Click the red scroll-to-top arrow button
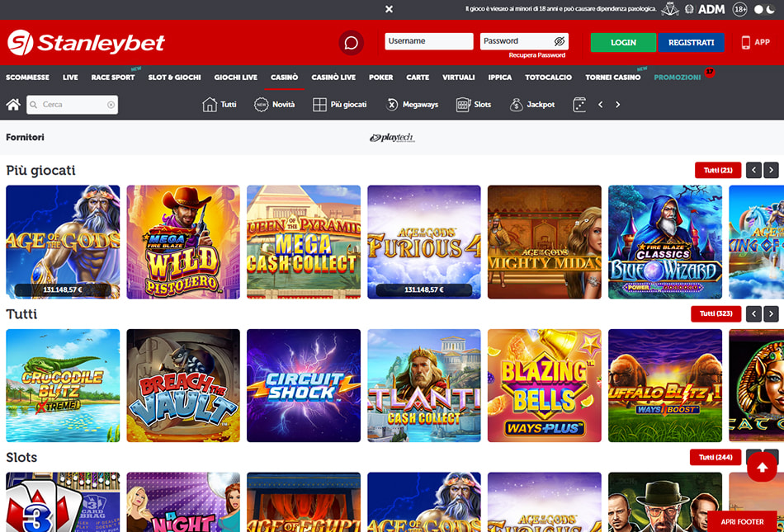This screenshot has height=532, width=784. tap(762, 467)
